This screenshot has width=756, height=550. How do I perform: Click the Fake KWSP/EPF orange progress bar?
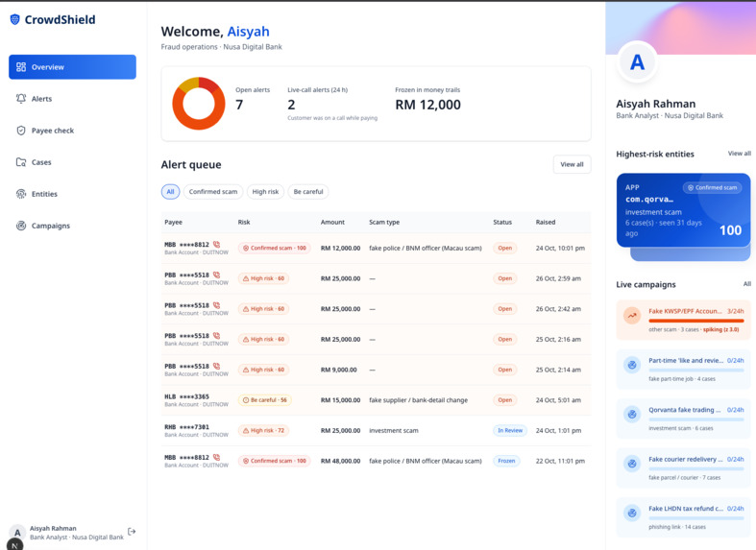coord(696,321)
